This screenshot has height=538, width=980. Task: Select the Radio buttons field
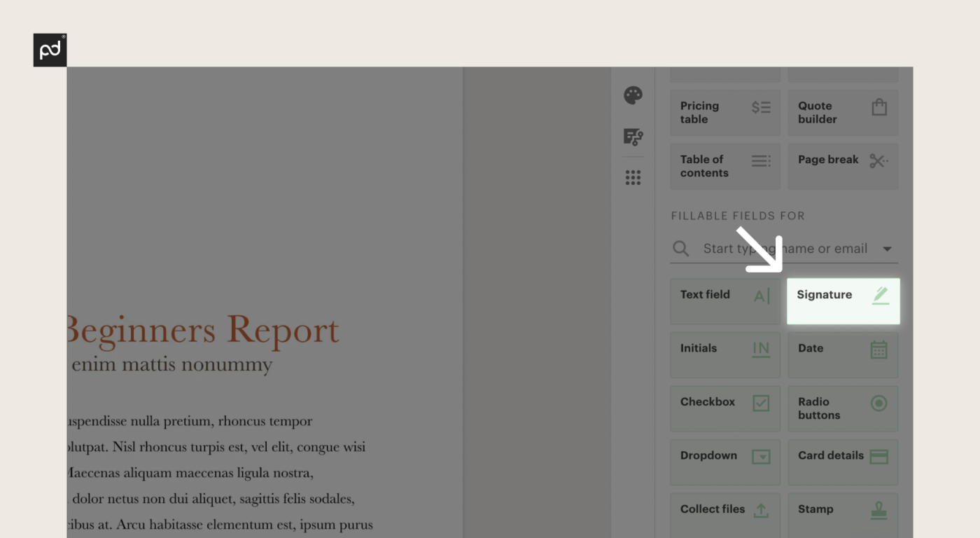pyautogui.click(x=843, y=408)
